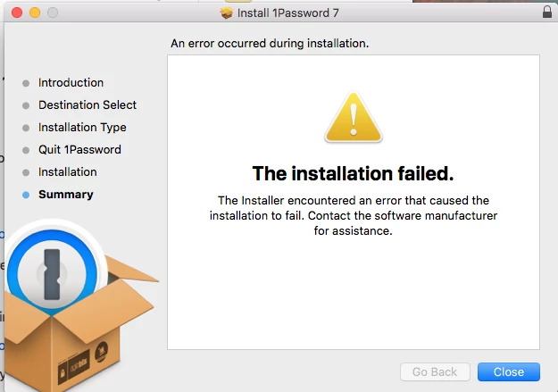The width and height of the screenshot is (558, 392).
Task: Click the yellow warning triangle icon
Action: click(x=354, y=117)
